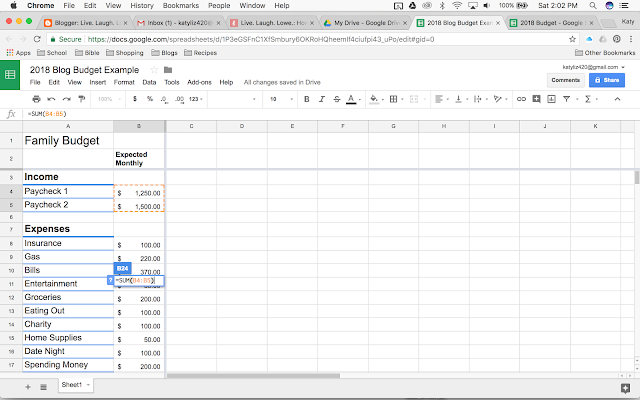
Task: Click the Sheets home logo
Action: tap(10, 75)
